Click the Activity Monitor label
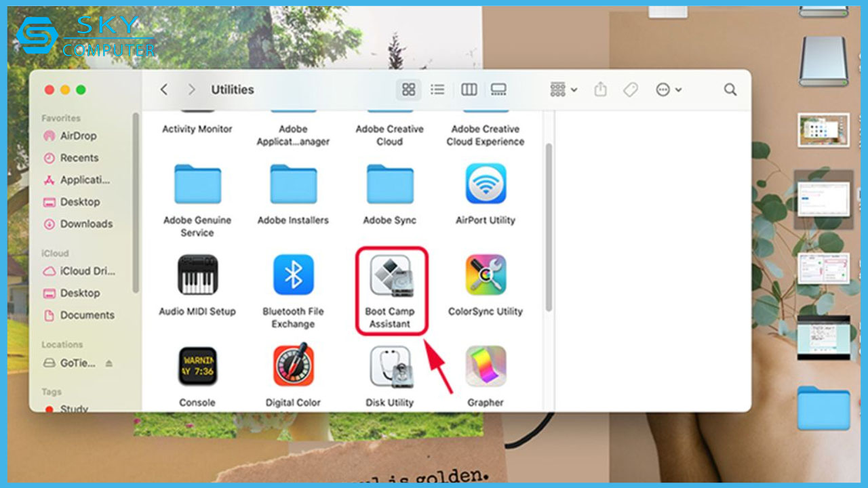 point(197,129)
